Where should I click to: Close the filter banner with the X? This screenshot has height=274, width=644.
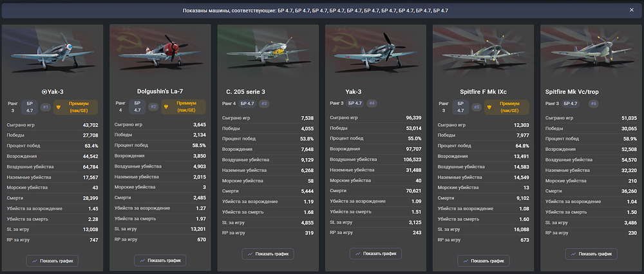632,10
